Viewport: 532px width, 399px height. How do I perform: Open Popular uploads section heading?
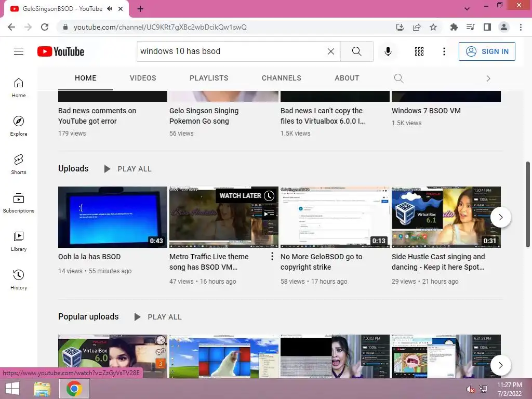point(88,316)
